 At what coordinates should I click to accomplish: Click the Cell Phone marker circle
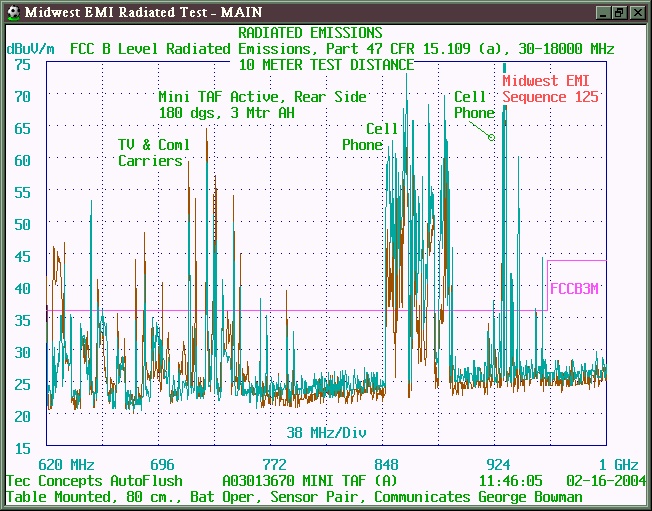click(x=491, y=137)
